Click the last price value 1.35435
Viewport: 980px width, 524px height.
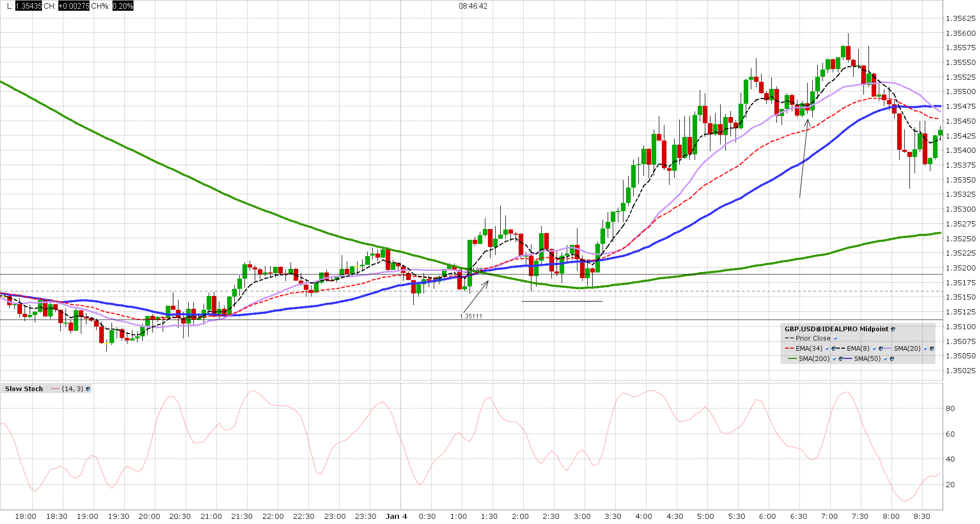(x=29, y=6)
